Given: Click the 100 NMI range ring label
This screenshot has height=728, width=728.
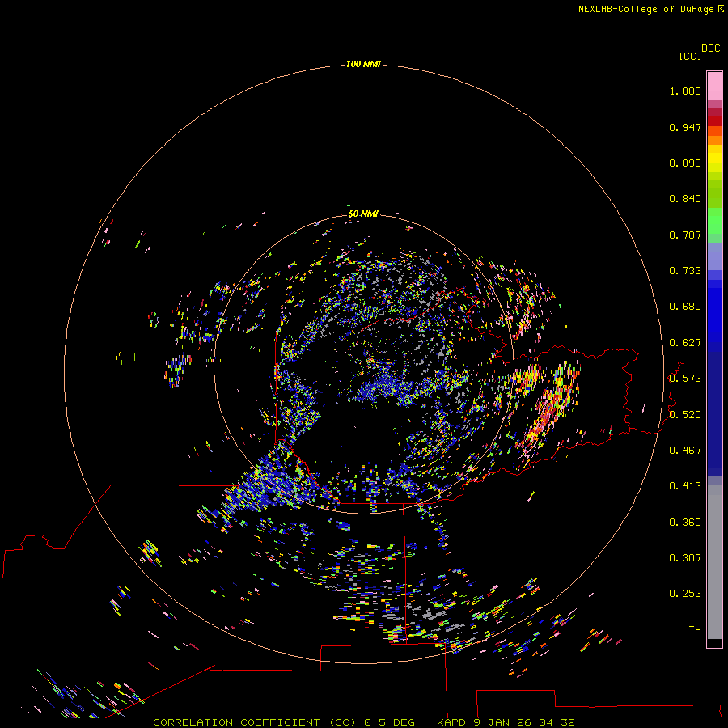Looking at the screenshot, I should pyautogui.click(x=363, y=64).
